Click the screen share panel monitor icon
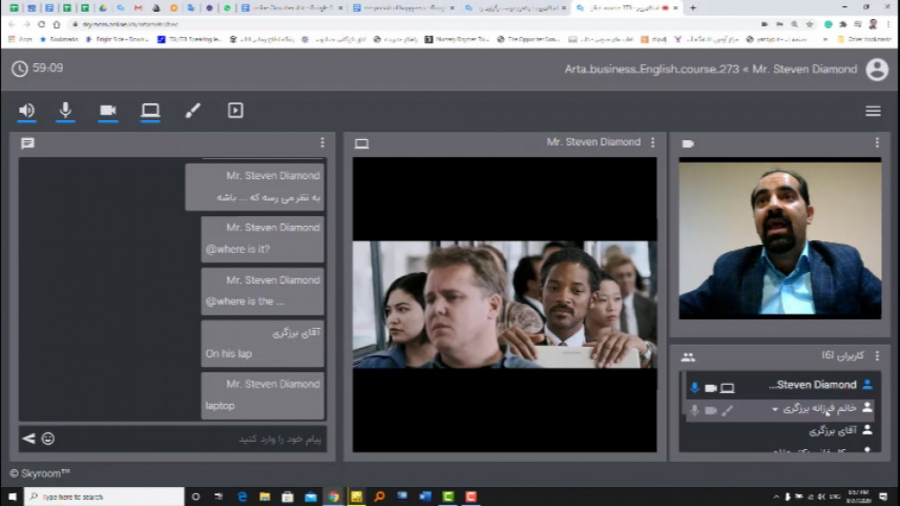Image resolution: width=900 pixels, height=506 pixels. [362, 143]
